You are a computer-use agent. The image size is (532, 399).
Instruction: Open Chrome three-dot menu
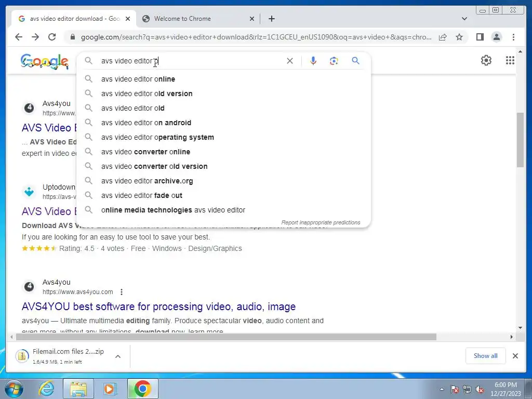pos(513,37)
